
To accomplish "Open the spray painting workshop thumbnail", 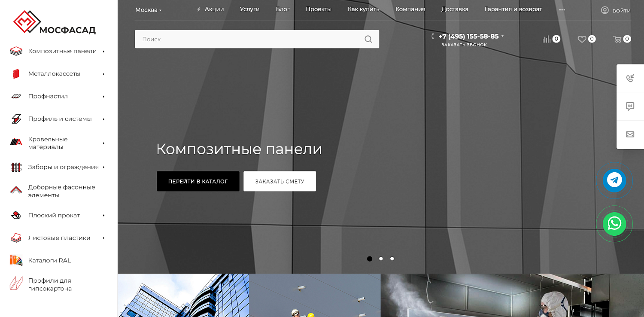I will point(512,296).
